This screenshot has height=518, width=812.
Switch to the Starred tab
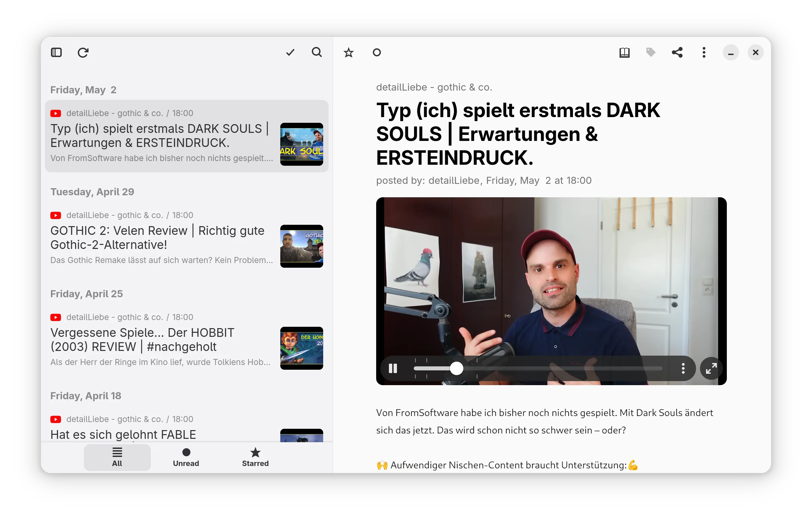click(255, 458)
